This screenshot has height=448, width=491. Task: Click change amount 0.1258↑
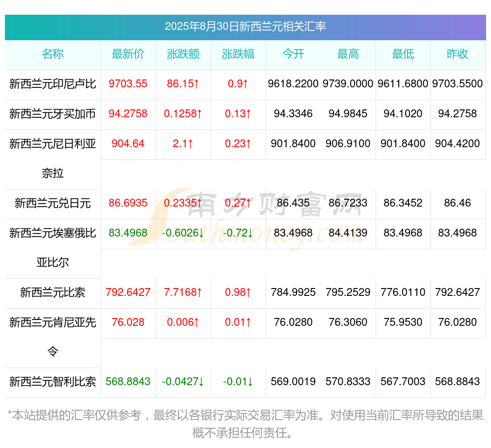point(183,113)
